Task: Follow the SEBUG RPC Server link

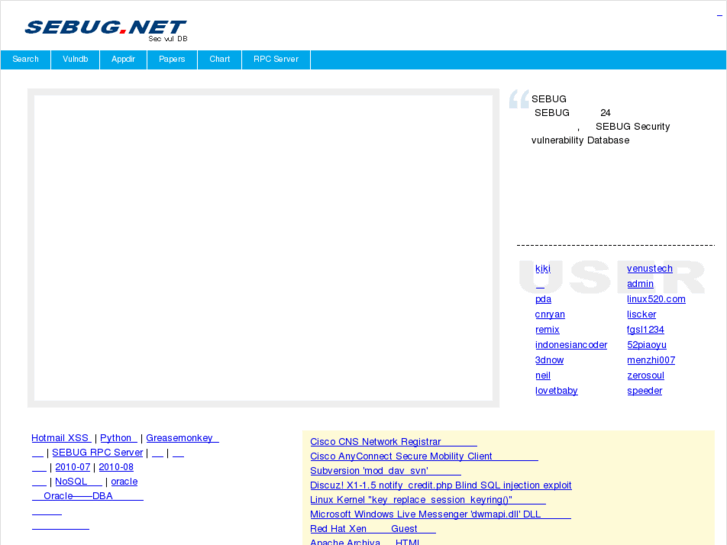Action: tap(97, 452)
